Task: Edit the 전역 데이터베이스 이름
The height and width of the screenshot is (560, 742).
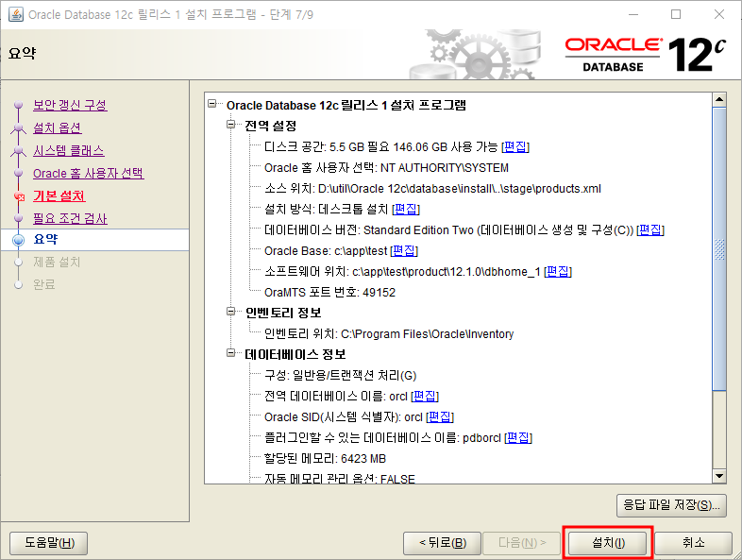Action: [425, 396]
